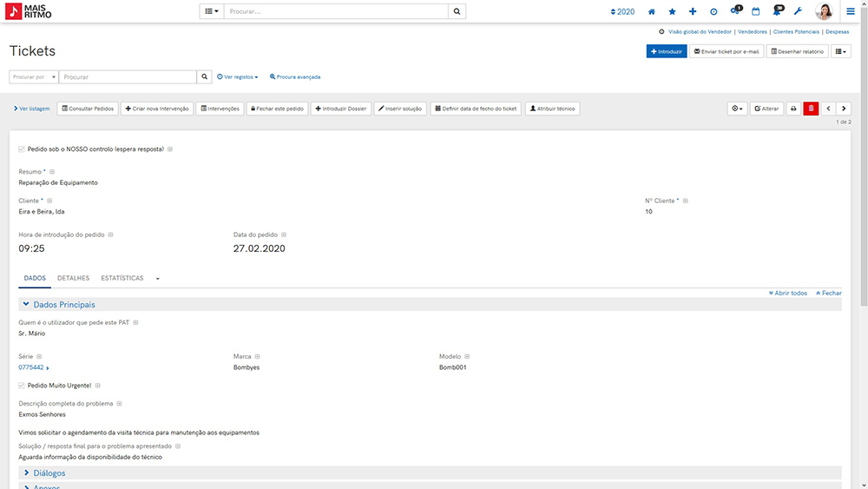Focus the top Procurar search field
This screenshot has width=868, height=489.
[336, 11]
